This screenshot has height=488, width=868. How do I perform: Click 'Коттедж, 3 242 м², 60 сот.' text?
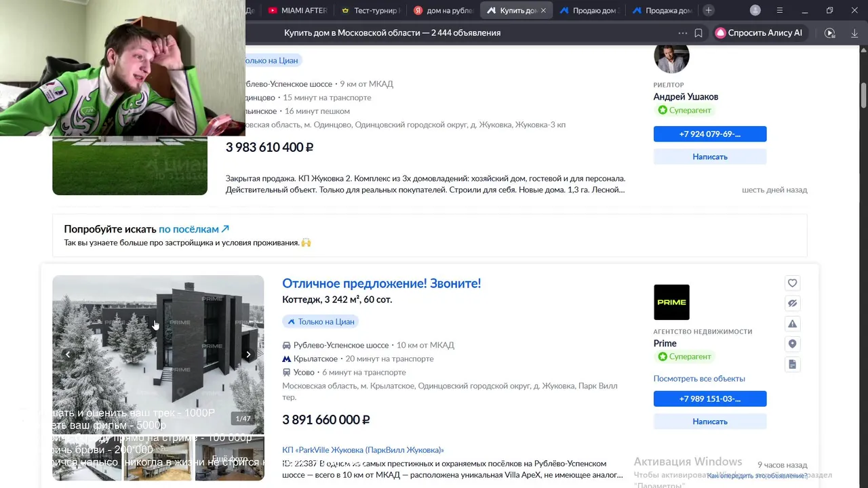pos(337,300)
